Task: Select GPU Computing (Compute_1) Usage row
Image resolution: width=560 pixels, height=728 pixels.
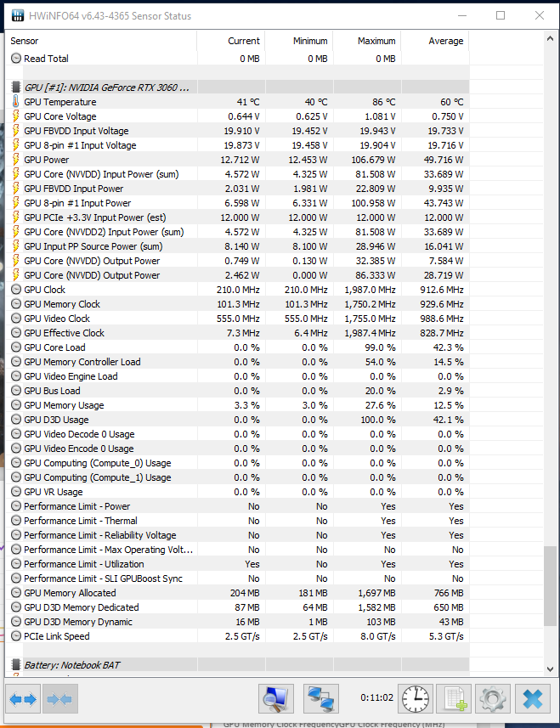Action: (237, 477)
